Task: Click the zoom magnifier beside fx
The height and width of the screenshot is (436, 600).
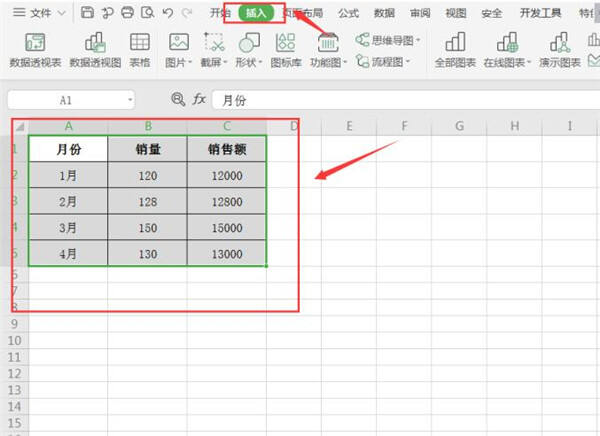Action: coord(178,100)
